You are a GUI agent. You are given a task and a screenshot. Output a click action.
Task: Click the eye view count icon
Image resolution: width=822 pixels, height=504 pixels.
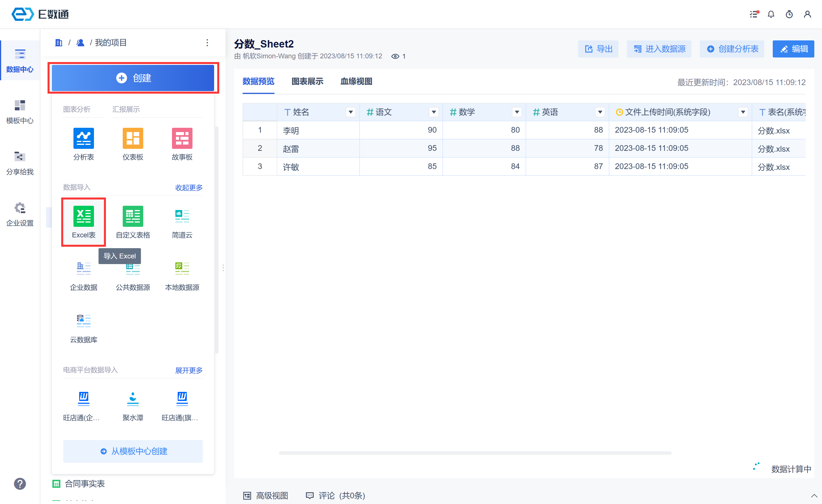click(x=395, y=56)
